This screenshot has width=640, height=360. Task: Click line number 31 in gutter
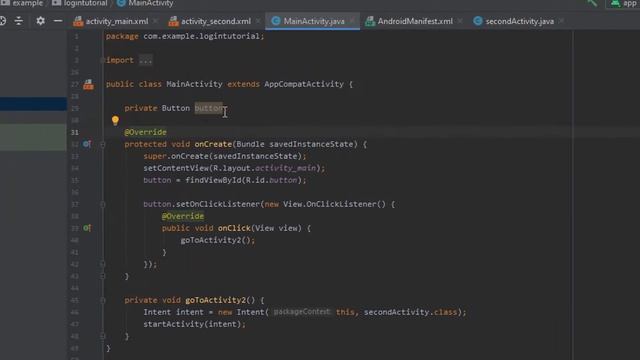click(75, 132)
